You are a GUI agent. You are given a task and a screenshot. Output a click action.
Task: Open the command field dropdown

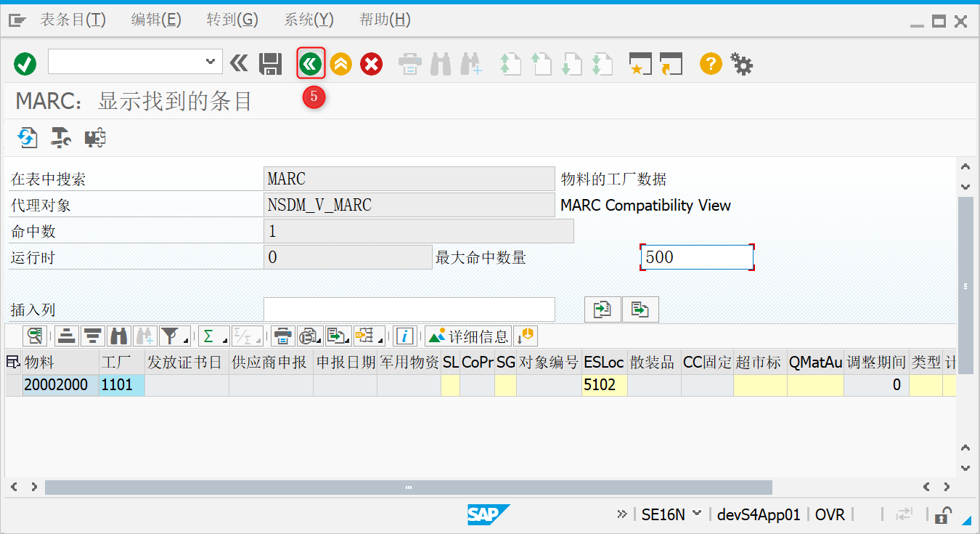click(211, 62)
